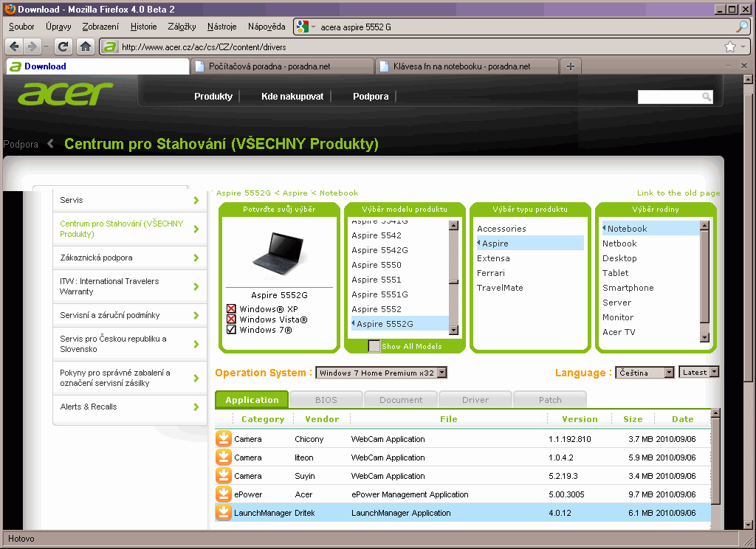Screen dimensions: 756x549
Task: Click the green arrow next to Servis
Action: (x=196, y=200)
